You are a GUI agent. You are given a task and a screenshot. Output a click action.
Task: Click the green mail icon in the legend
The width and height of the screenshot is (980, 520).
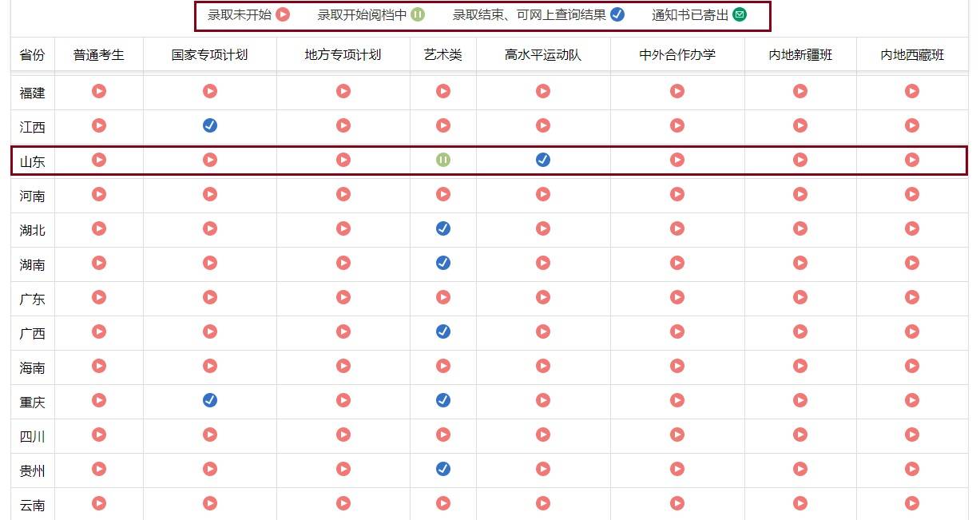coord(741,14)
